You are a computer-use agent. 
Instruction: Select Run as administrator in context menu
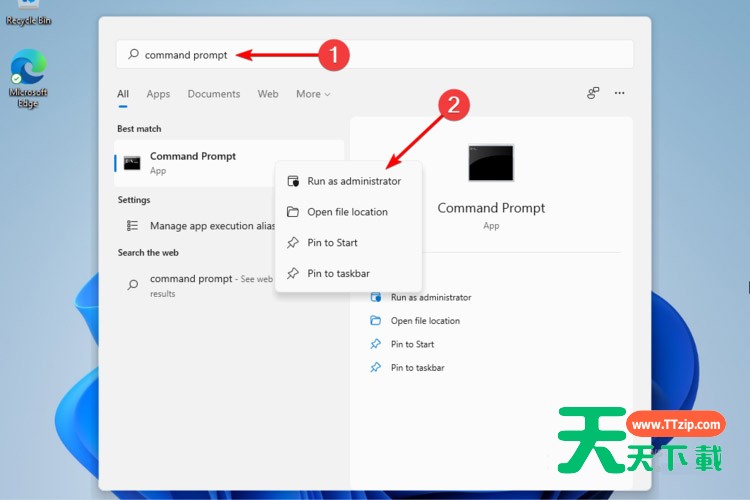pyautogui.click(x=353, y=181)
